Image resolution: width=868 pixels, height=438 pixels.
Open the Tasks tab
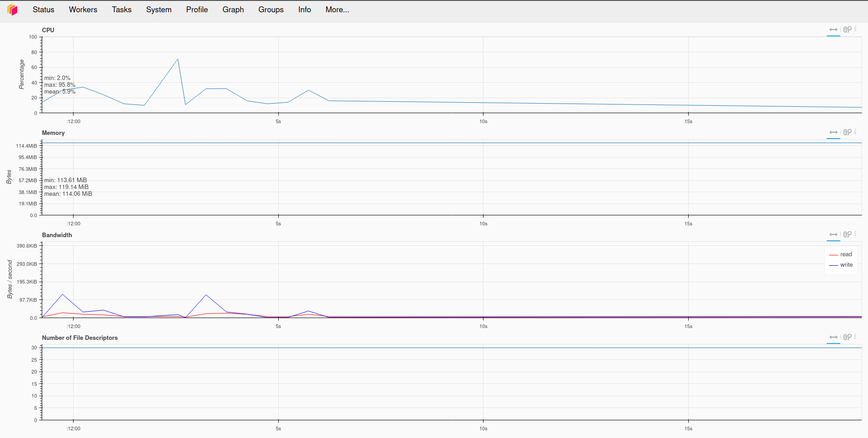coord(122,10)
